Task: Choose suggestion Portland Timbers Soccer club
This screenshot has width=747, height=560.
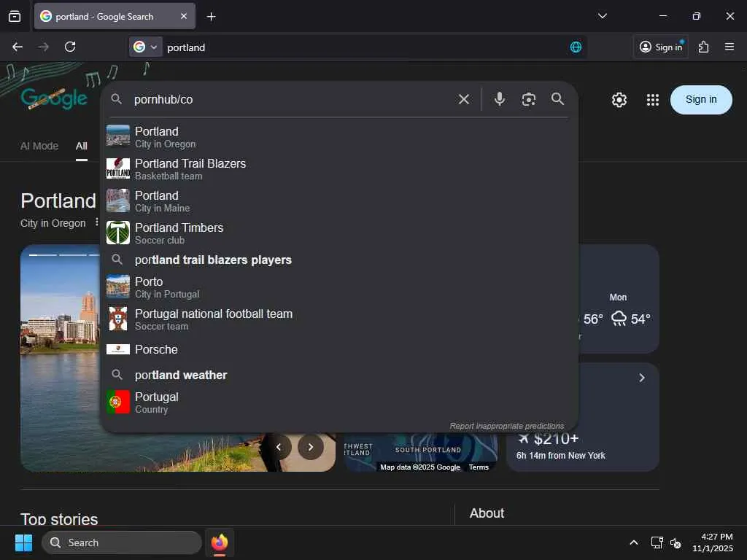Action: [x=339, y=233]
